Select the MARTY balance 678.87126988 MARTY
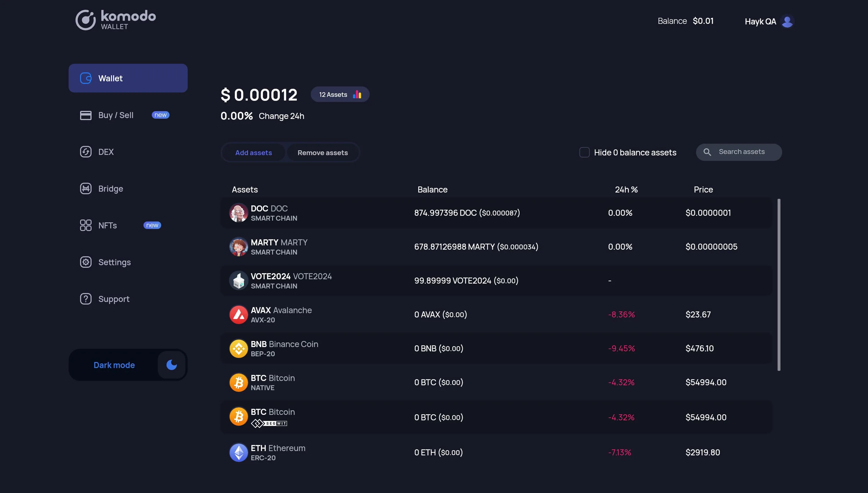 pyautogui.click(x=476, y=246)
